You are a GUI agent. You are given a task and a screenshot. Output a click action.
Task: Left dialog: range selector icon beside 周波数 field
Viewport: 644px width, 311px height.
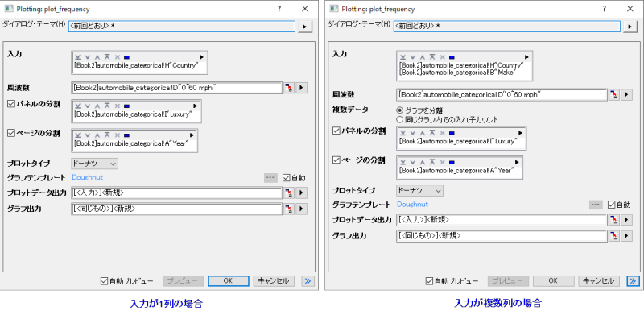click(289, 88)
